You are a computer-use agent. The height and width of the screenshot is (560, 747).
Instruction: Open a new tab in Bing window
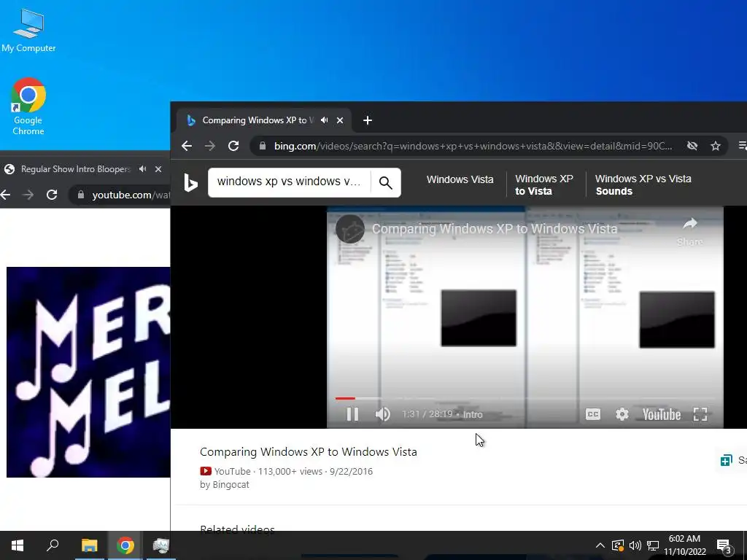[x=368, y=120]
